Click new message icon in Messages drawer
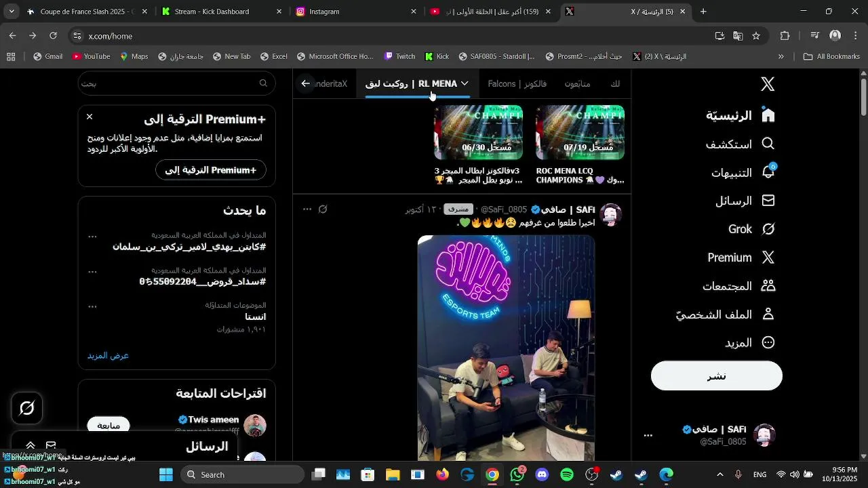The image size is (868, 488). (51, 445)
